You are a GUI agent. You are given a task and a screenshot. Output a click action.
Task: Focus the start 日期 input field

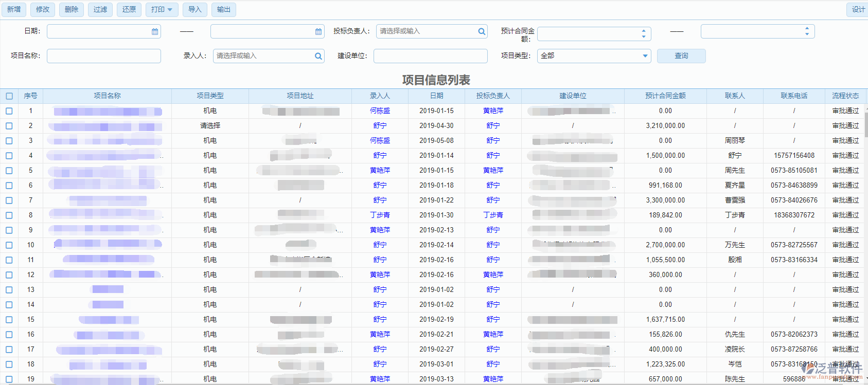[x=103, y=31]
